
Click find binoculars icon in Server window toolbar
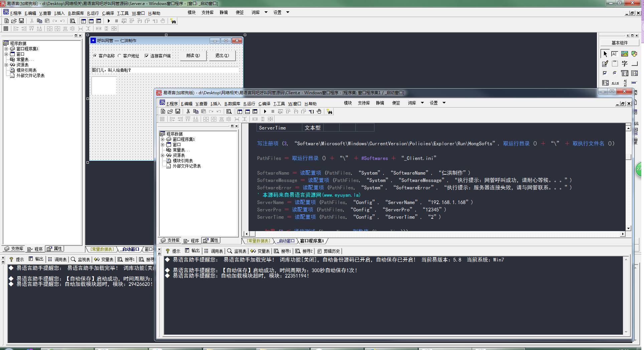[173, 21]
